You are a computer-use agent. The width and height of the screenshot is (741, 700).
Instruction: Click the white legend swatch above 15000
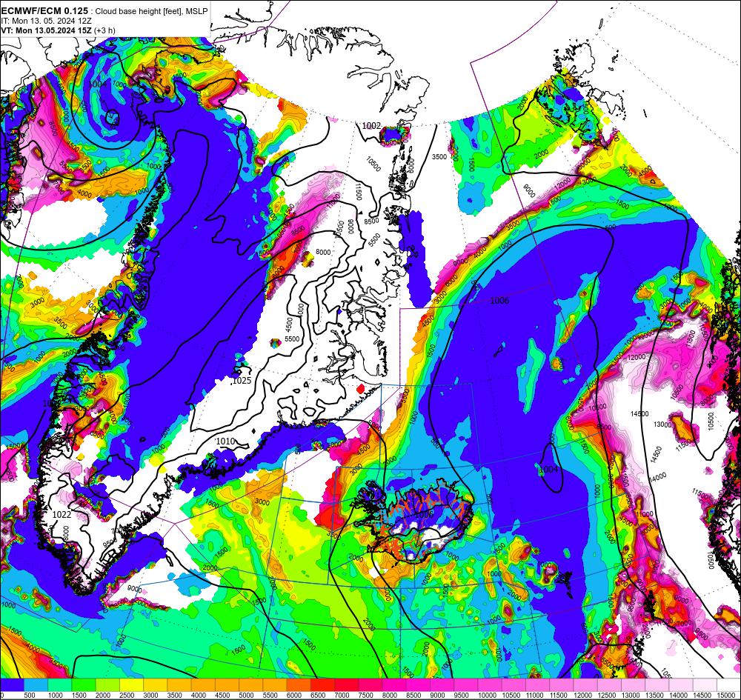pyautogui.click(x=729, y=685)
